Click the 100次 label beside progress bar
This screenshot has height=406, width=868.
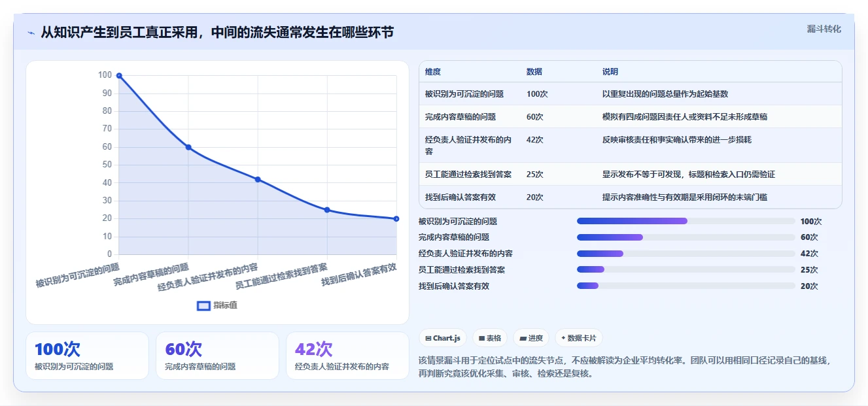tap(811, 222)
